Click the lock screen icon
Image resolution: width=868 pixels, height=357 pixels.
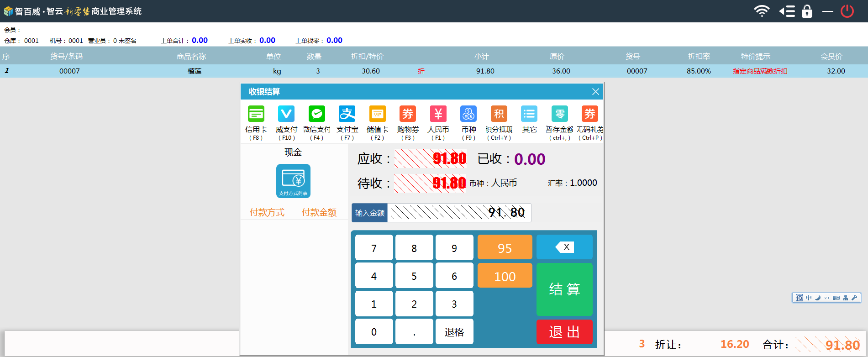tap(807, 11)
